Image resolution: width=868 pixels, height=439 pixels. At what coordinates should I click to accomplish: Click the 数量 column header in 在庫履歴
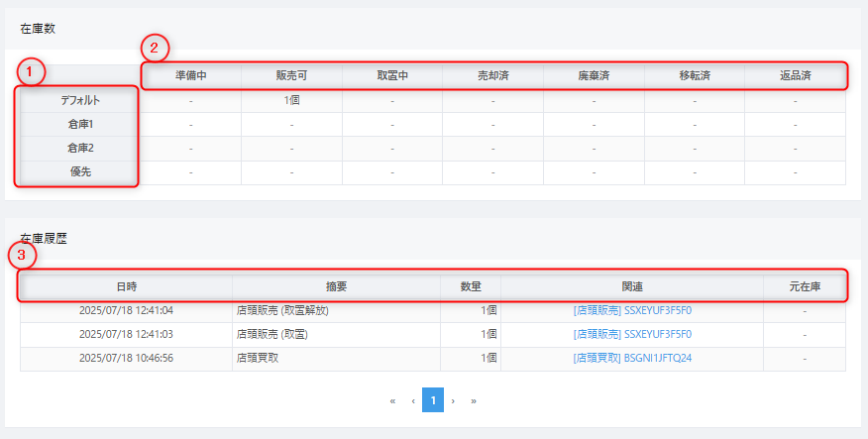[471, 286]
